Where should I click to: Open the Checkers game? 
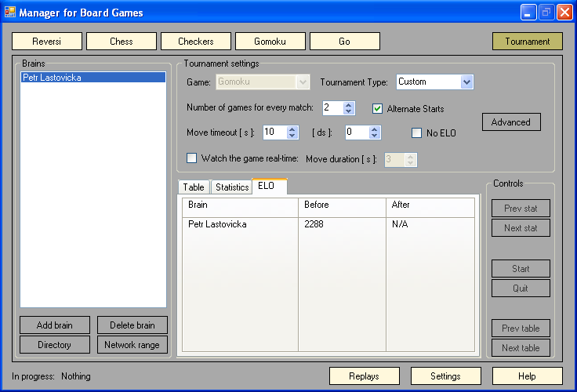tap(196, 42)
